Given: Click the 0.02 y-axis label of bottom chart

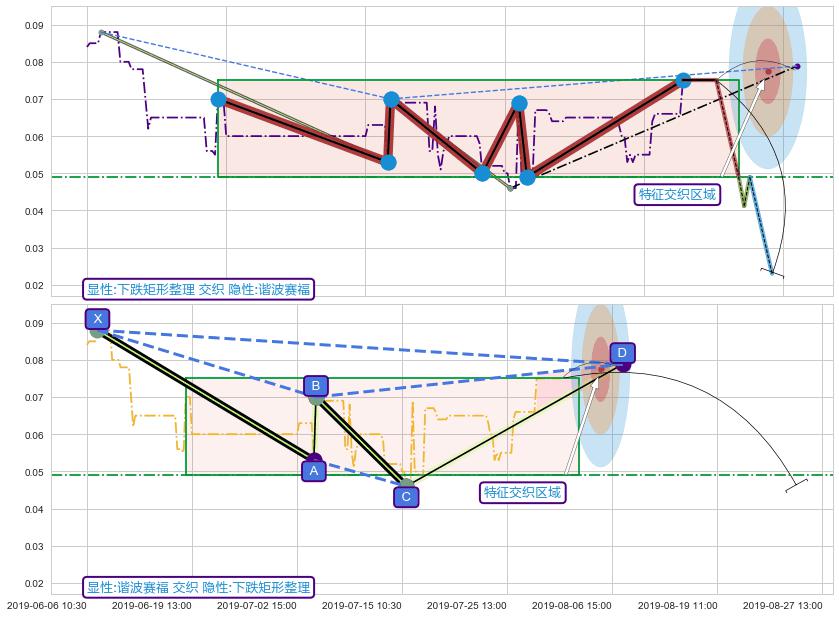Looking at the screenshot, I should (33, 584).
